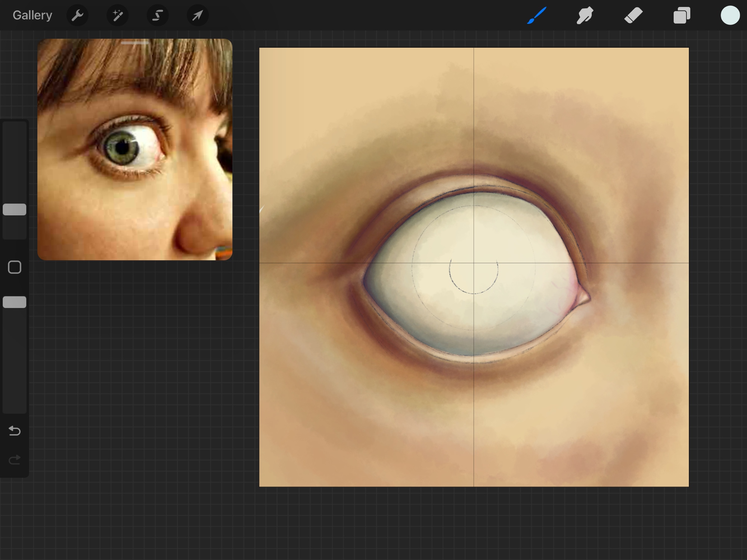
Task: Open the Adjustments magic wand menu
Action: (117, 15)
